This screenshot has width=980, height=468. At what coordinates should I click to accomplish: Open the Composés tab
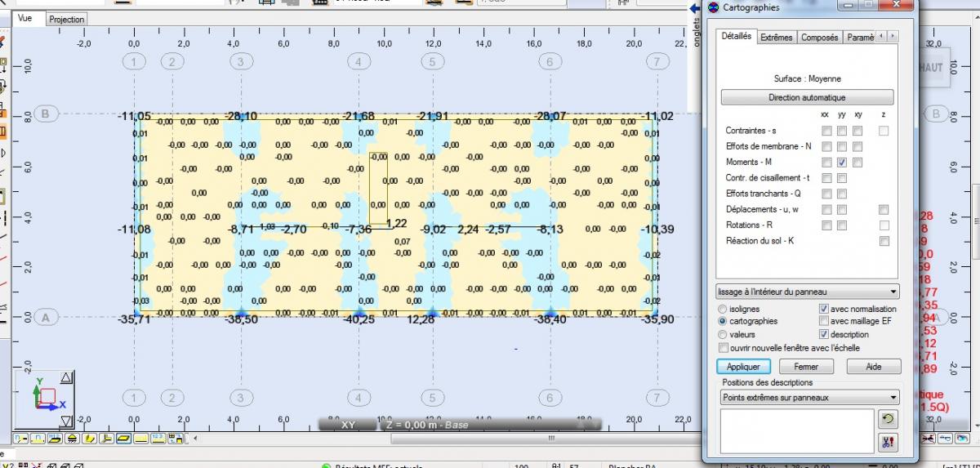click(819, 38)
